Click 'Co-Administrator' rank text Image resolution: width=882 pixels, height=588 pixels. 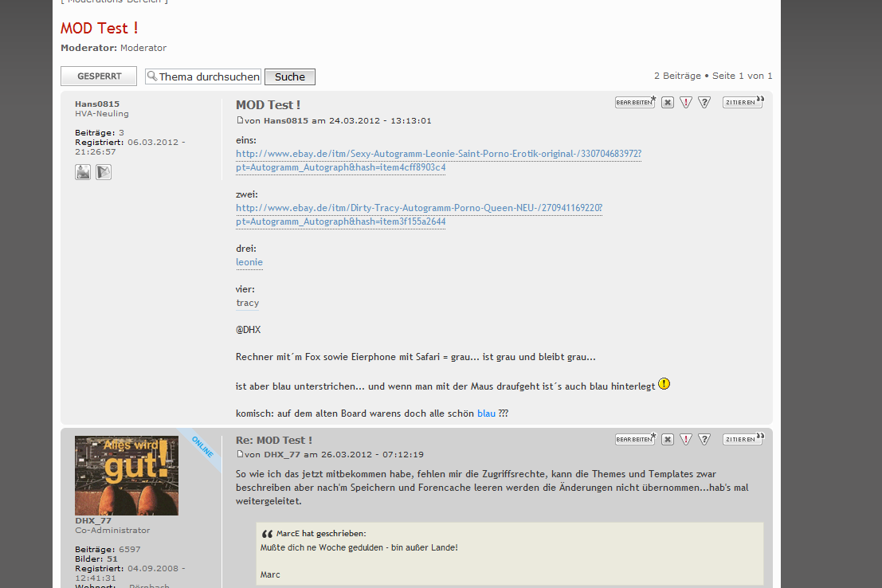[112, 530]
